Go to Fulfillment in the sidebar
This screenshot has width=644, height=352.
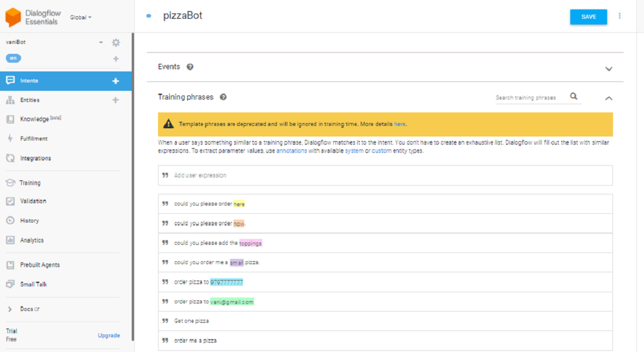34,139
